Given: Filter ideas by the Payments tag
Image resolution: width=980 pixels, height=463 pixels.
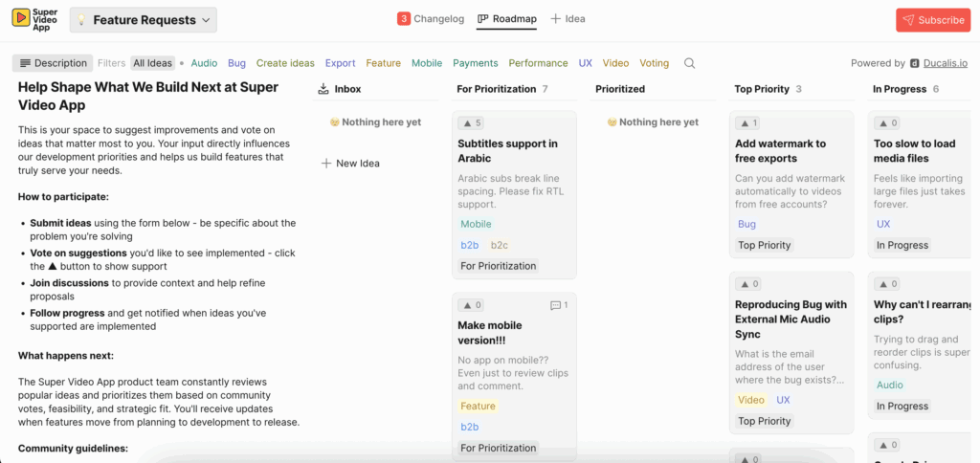Looking at the screenshot, I should click(475, 63).
